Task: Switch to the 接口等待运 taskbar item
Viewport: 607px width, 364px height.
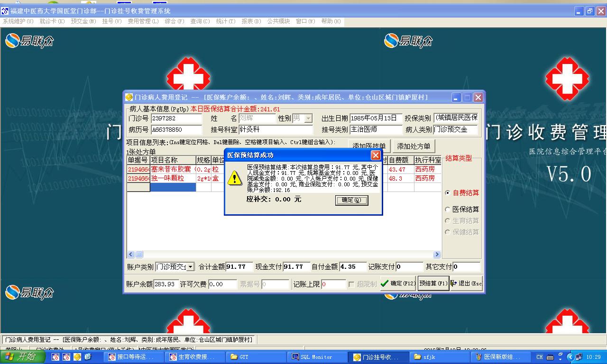Action: click(134, 357)
